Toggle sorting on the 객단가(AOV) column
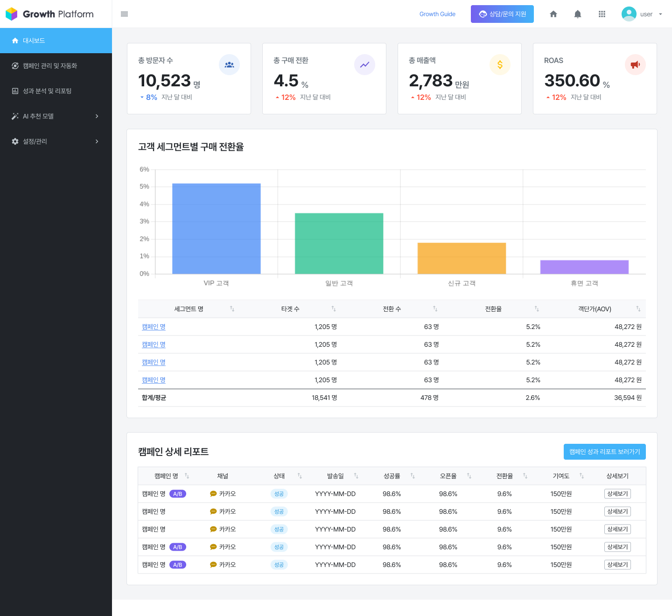 click(x=638, y=309)
